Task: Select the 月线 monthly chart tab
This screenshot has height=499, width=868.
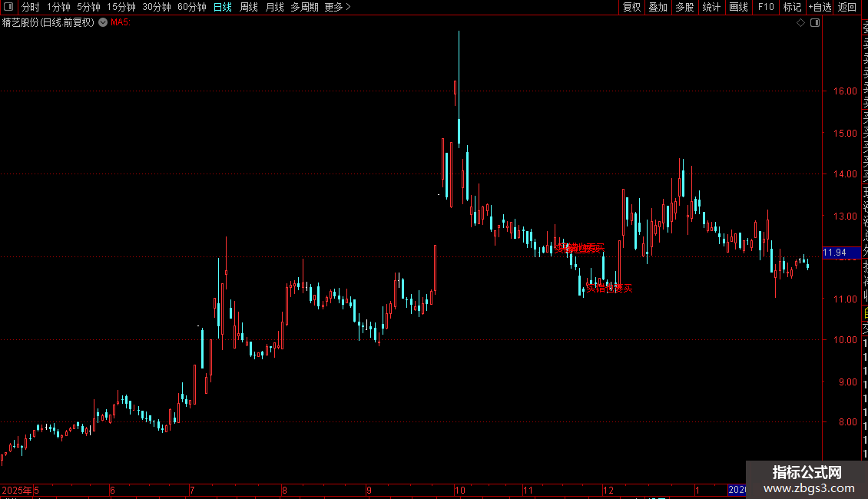Action: coord(274,7)
